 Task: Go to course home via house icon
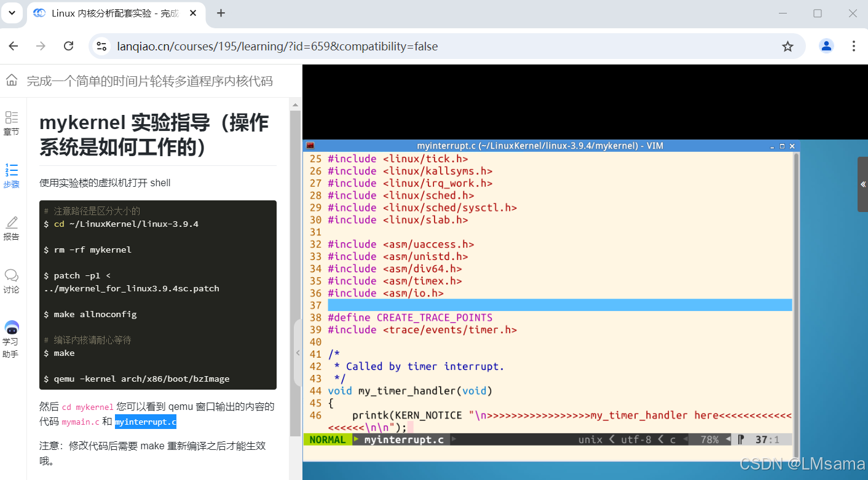tap(12, 80)
